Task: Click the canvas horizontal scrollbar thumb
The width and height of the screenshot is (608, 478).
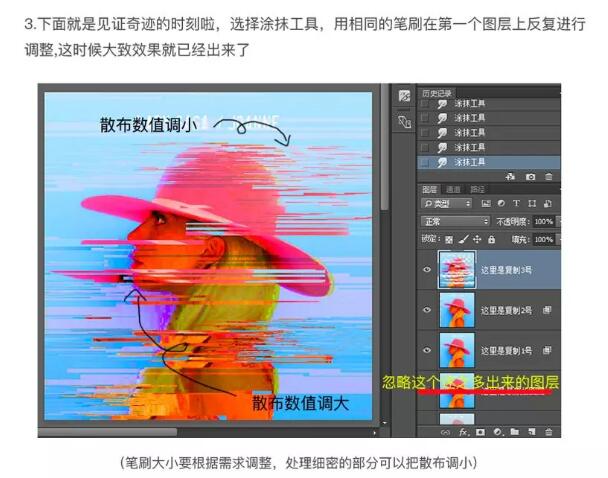Action: tap(107, 432)
